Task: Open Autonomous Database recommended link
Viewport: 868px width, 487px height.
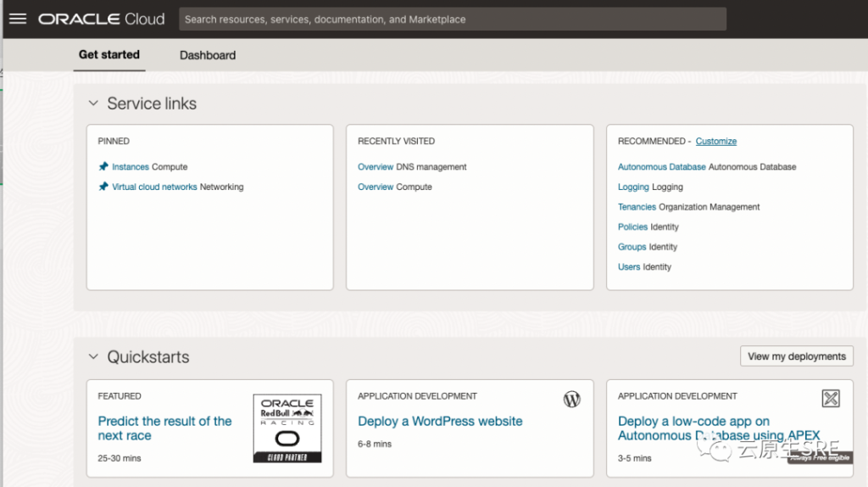Action: tap(661, 167)
